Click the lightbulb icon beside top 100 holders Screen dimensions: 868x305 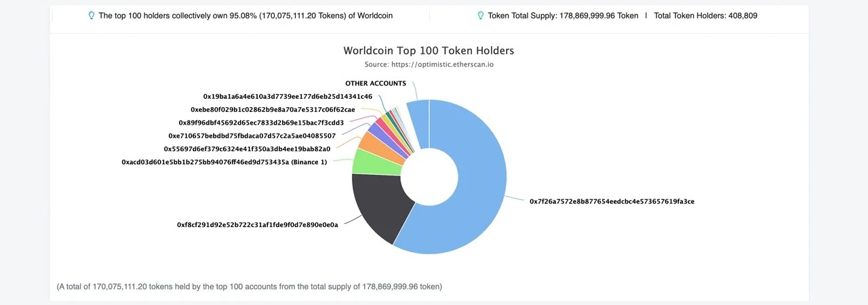[x=92, y=16]
